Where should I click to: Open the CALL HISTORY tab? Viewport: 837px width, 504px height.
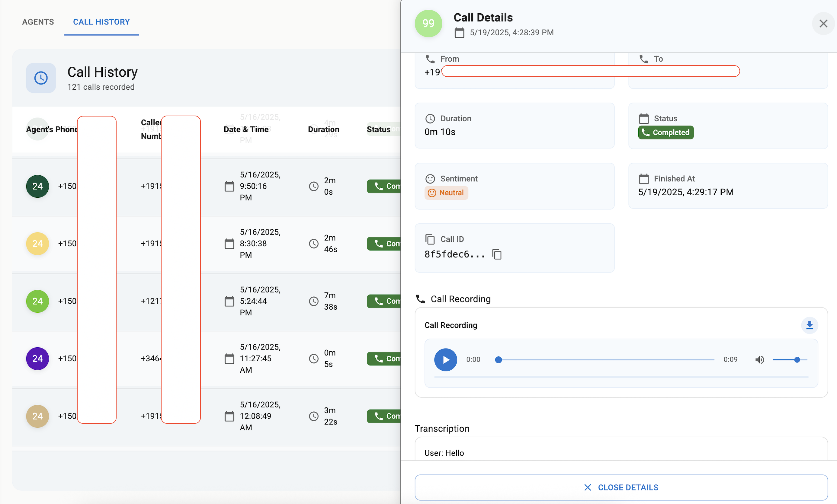(101, 22)
